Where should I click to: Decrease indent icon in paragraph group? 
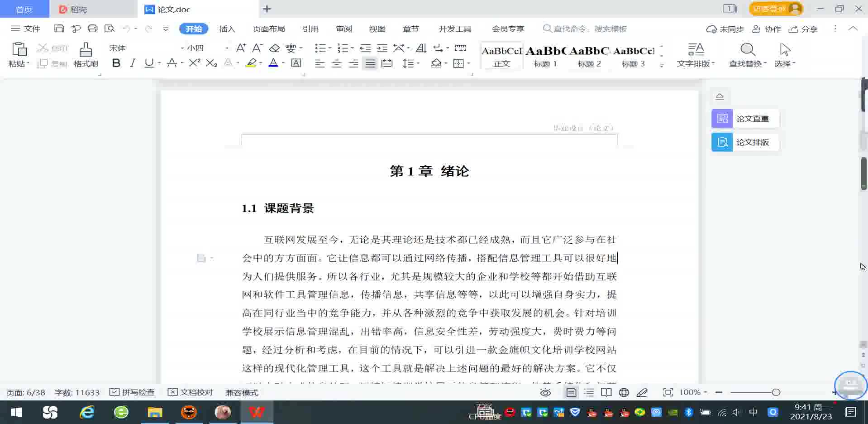[x=365, y=48]
